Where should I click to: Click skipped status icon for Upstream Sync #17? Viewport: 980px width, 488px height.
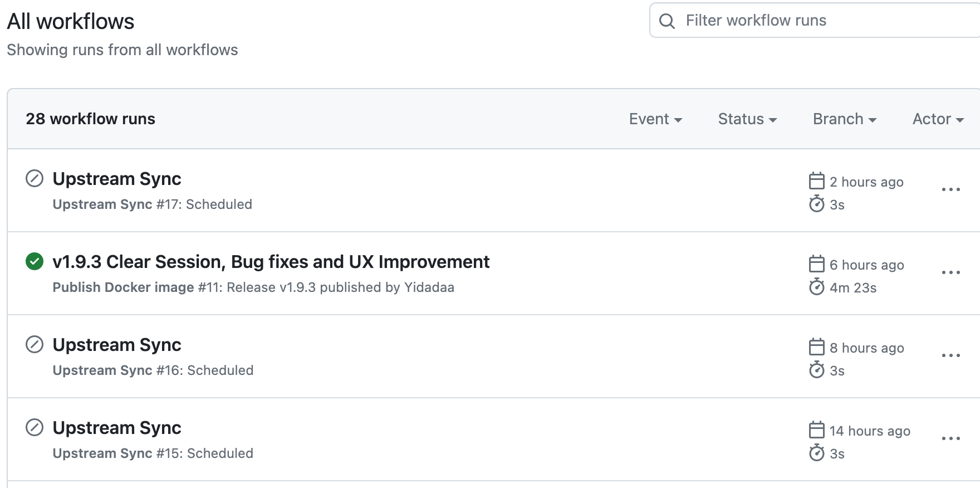[35, 179]
